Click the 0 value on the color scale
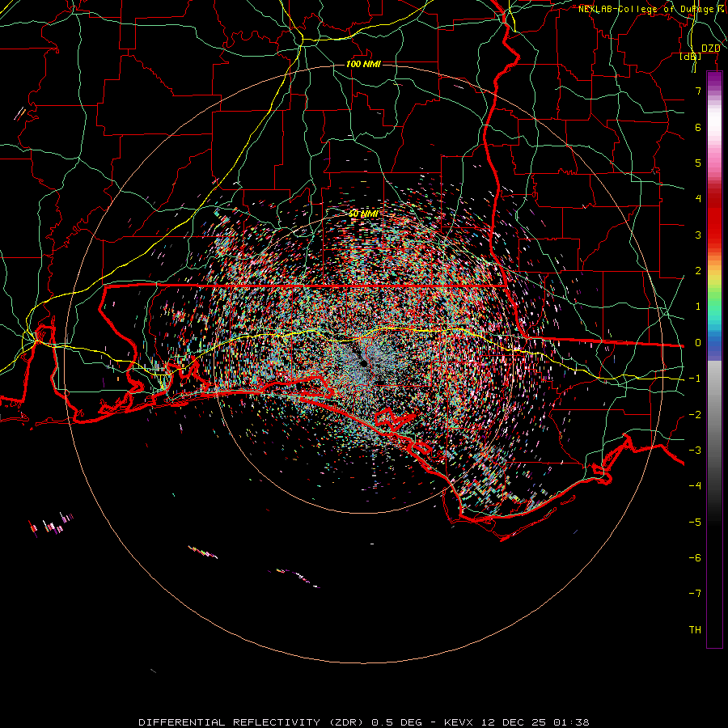Image resolution: width=728 pixels, height=728 pixels. pos(698,343)
